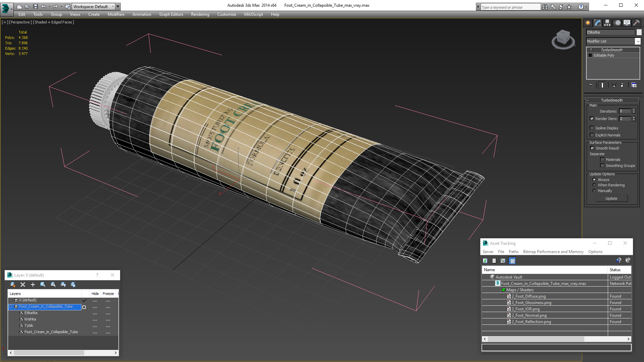Open Bitmap Performance and Memory menu
The image size is (644, 362).
point(553,252)
